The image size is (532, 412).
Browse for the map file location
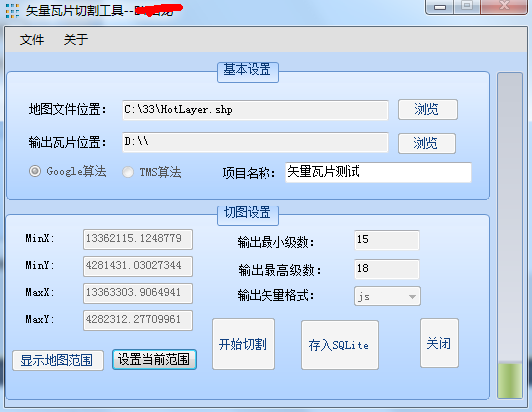click(x=428, y=109)
